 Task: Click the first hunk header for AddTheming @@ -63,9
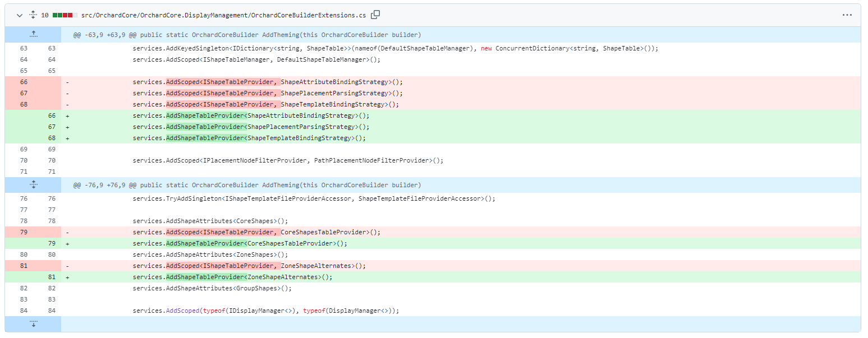tap(247, 35)
